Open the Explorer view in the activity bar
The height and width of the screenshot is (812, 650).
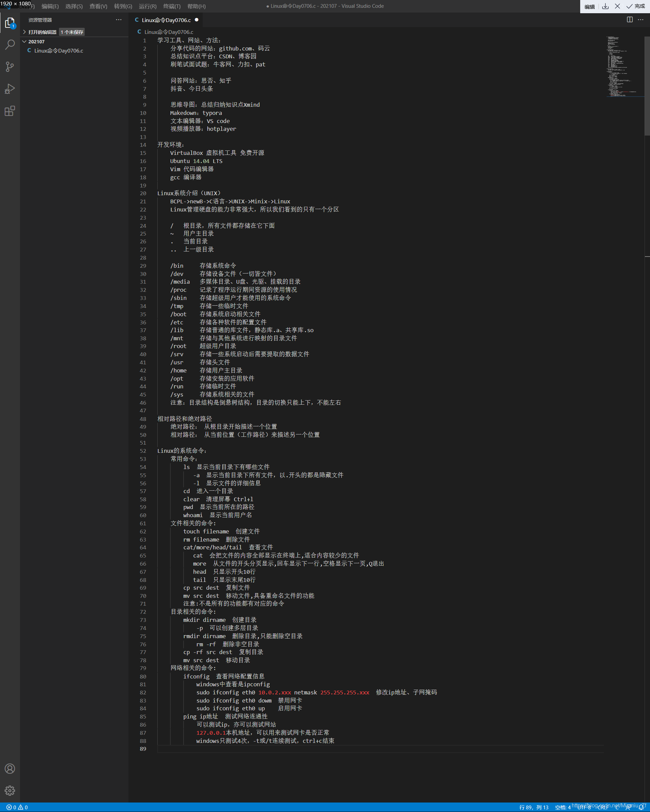click(x=10, y=23)
